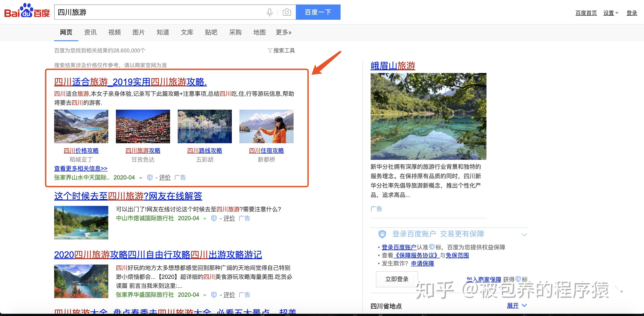
Task: Click 申请保障 link
Action: coord(422,263)
